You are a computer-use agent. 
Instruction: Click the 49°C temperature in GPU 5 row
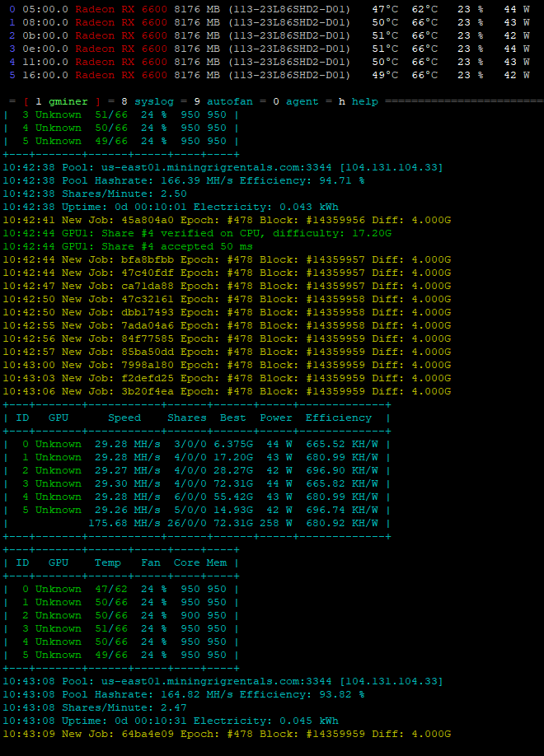[x=385, y=75]
